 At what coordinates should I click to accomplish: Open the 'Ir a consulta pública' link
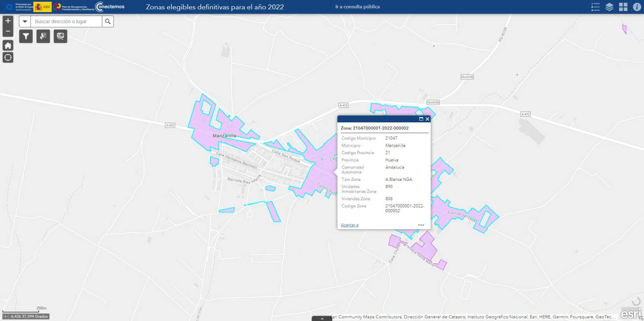(357, 7)
